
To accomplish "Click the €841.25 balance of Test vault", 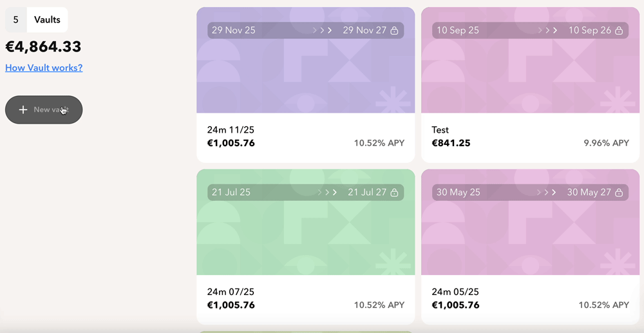I will click(x=451, y=143).
